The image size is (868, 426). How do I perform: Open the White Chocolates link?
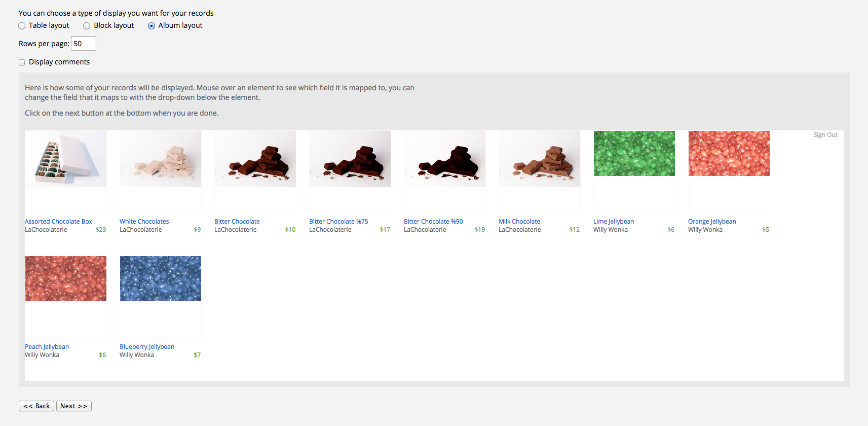pyautogui.click(x=144, y=222)
